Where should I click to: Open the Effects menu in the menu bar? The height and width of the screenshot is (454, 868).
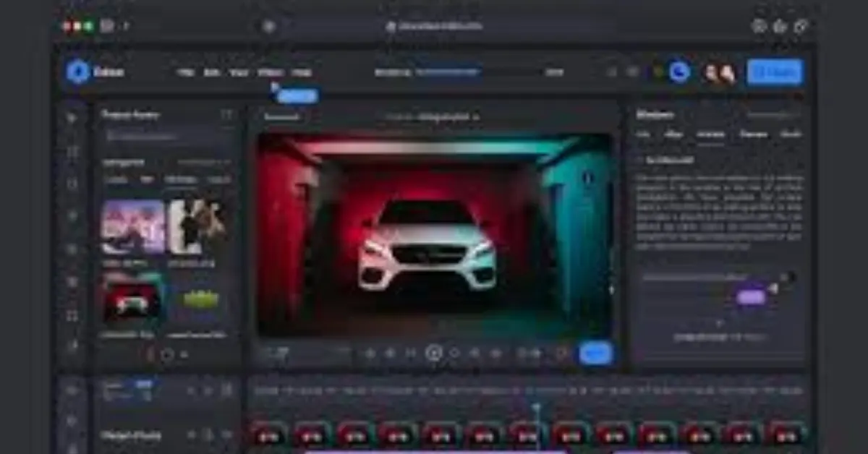pyautogui.click(x=270, y=72)
